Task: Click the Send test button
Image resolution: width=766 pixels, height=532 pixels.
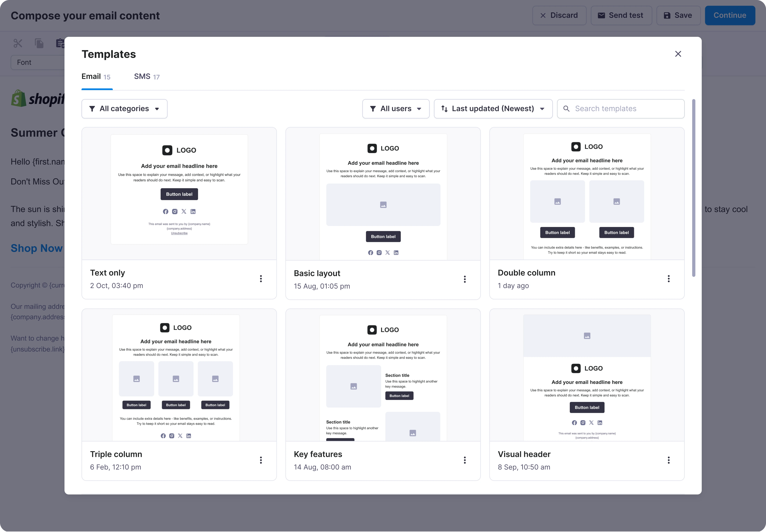Action: [x=621, y=15]
